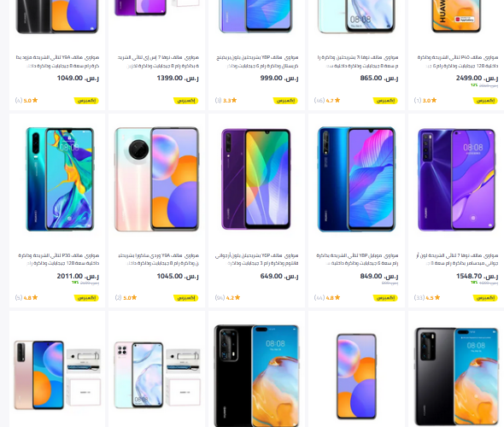The image size is (504, 427).
Task: Open the product title priced 849.00
Action: pos(357,260)
